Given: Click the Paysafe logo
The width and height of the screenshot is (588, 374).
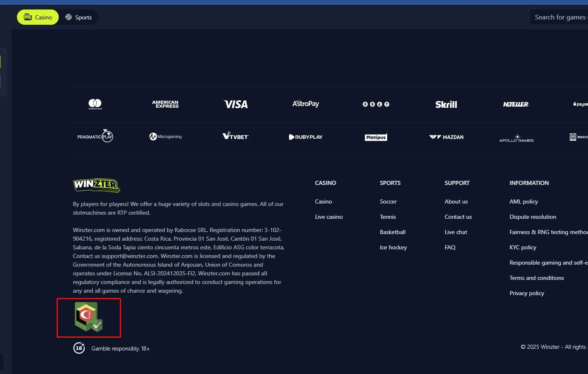Looking at the screenshot, I should point(581,104).
